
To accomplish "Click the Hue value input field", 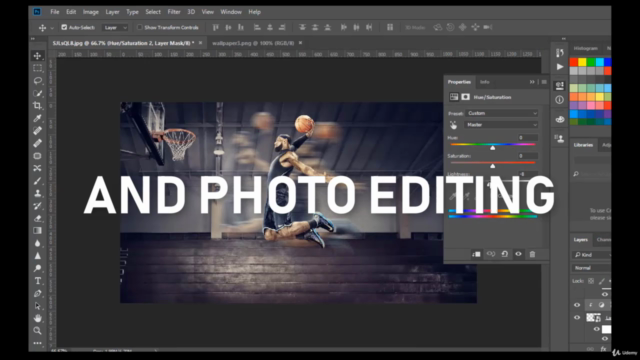I will click(x=528, y=138).
